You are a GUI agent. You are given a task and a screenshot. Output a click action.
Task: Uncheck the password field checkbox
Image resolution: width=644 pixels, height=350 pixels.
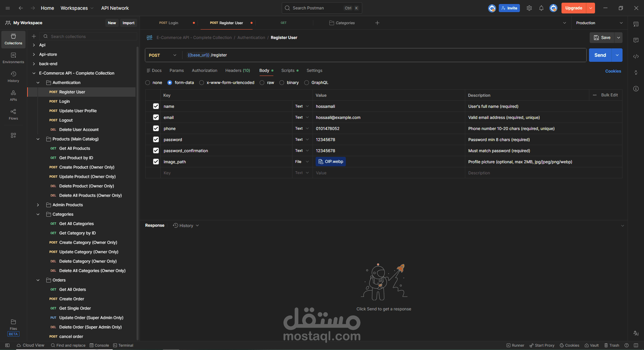[x=156, y=139]
